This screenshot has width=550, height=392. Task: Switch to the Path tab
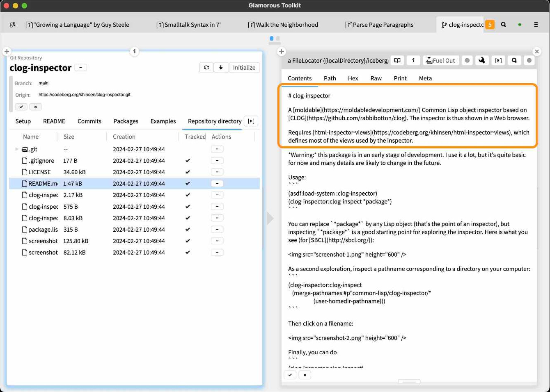click(330, 78)
